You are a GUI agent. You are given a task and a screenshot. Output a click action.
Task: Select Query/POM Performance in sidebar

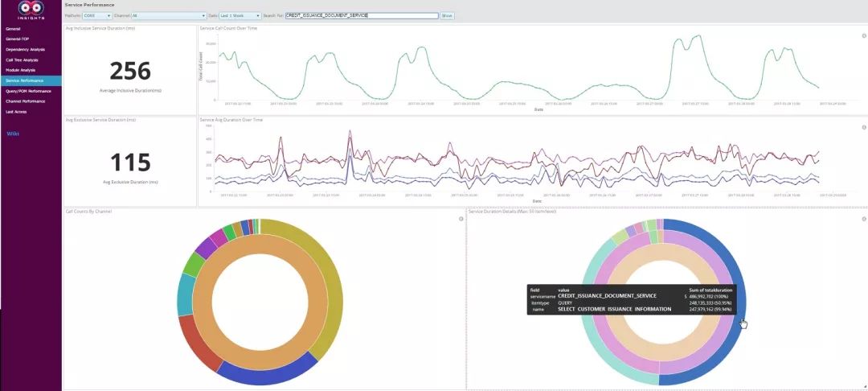point(31,91)
